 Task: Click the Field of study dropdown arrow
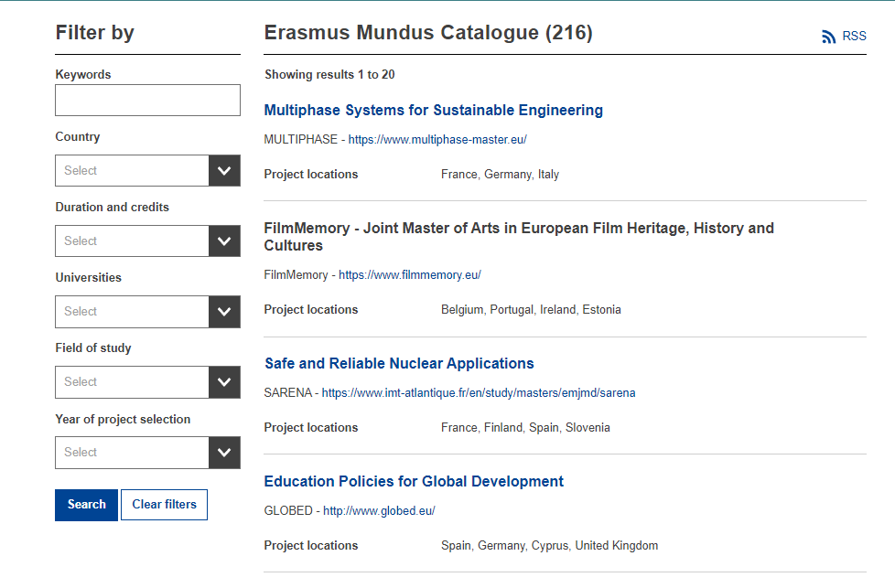click(224, 381)
